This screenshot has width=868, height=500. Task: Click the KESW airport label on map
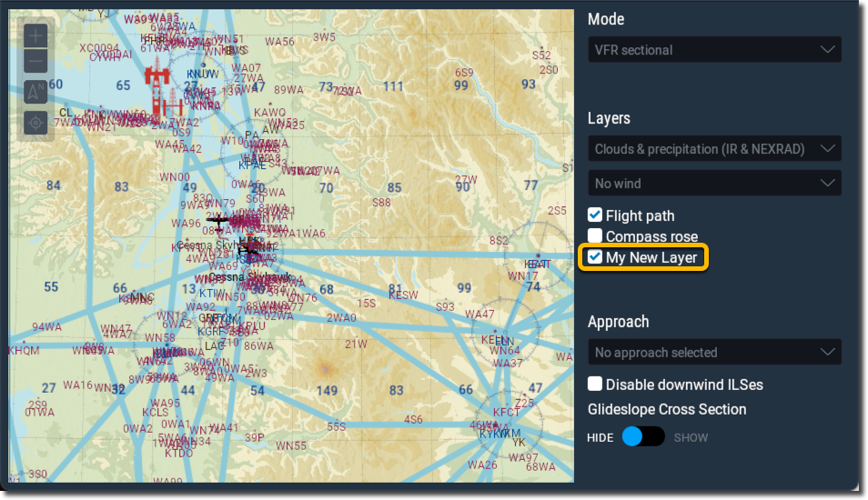[403, 295]
